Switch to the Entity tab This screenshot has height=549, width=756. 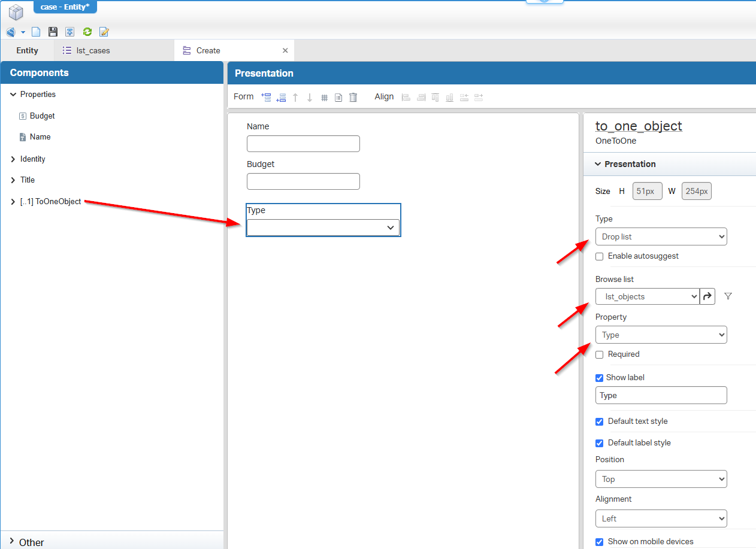coord(27,51)
